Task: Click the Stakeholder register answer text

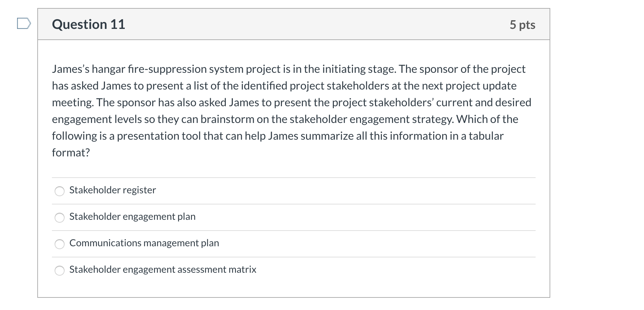Action: (112, 190)
